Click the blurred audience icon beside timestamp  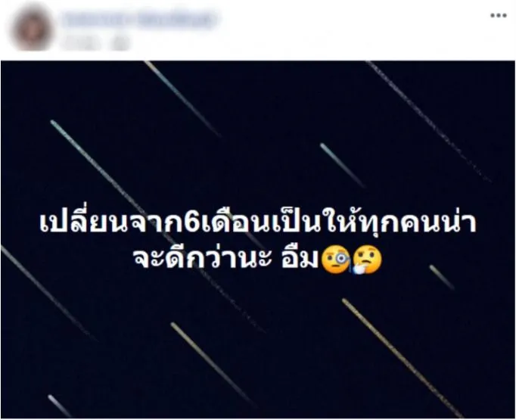pyautogui.click(x=120, y=44)
